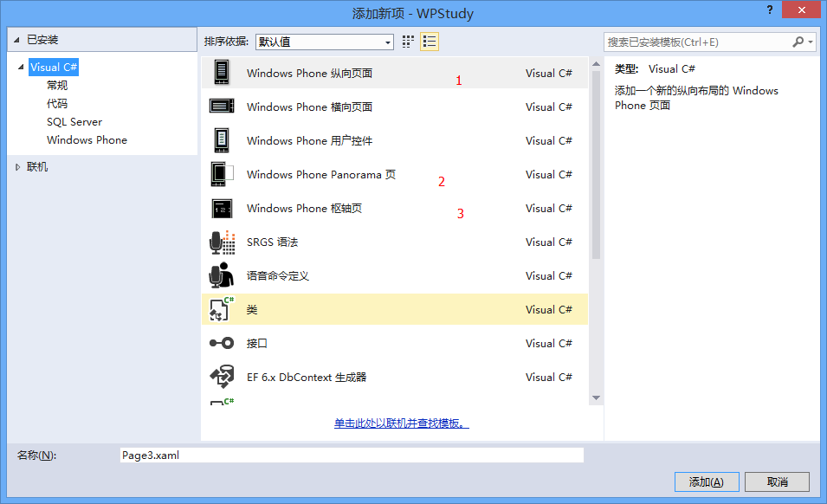Screen dimensions: 827x504
Task: Open the 排序依据 默认值 dropdown
Action: (325, 42)
